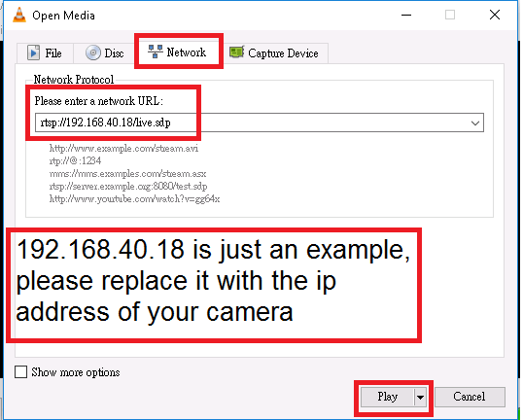Click the Play button

point(387,397)
